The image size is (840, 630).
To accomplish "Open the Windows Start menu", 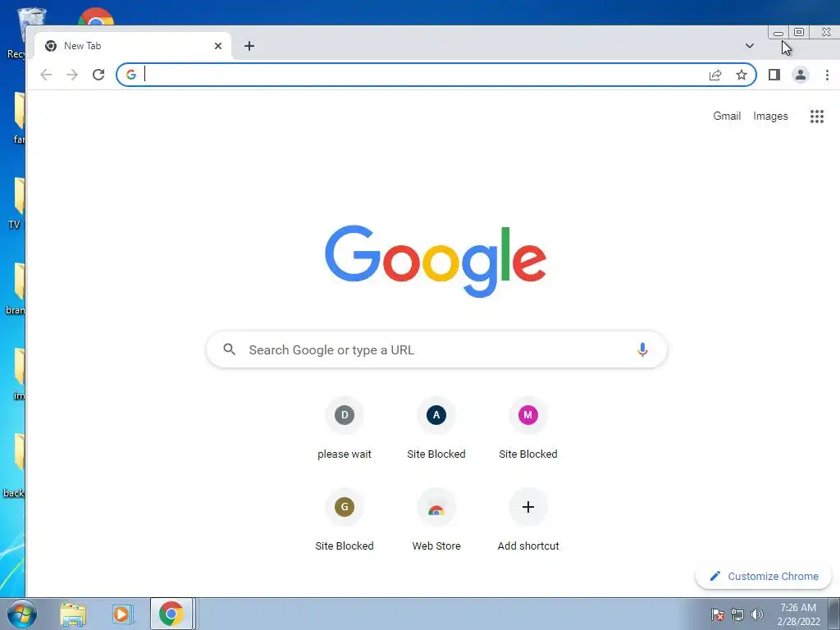I will tap(21, 614).
